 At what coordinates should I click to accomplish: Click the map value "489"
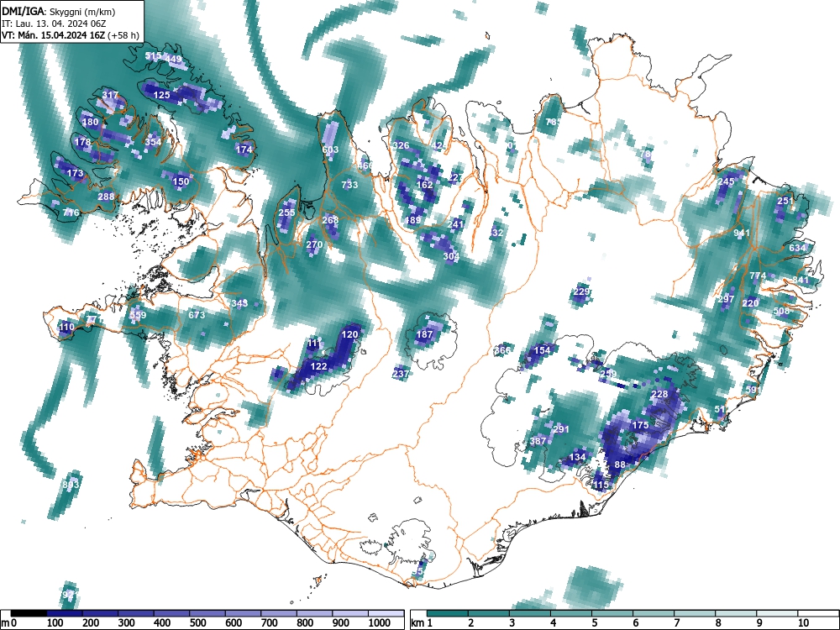[x=412, y=220]
